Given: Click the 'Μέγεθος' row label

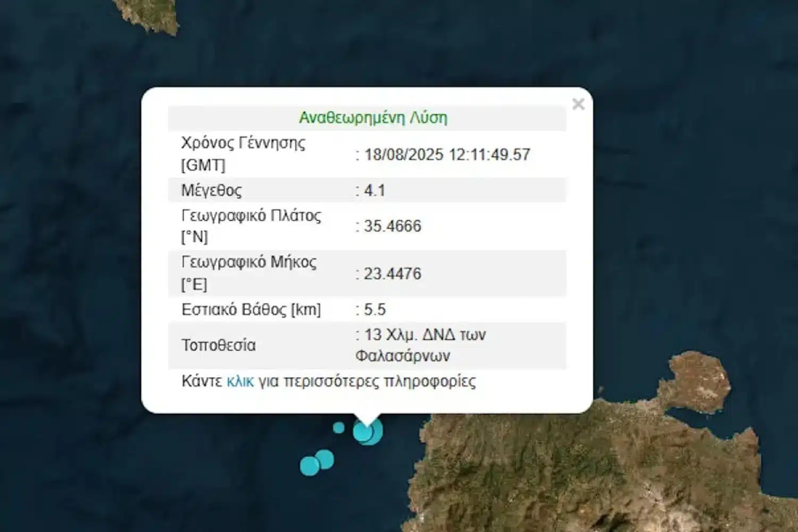Looking at the screenshot, I should (x=211, y=190).
